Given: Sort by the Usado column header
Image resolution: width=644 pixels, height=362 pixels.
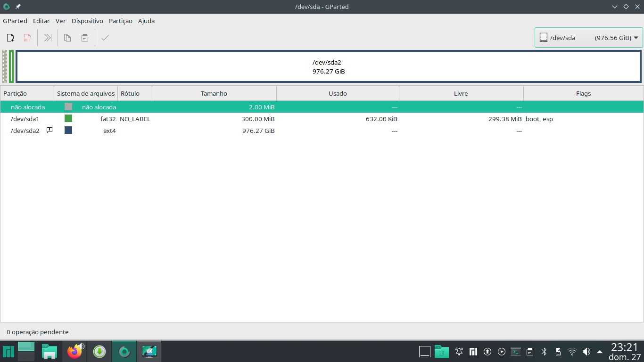Looking at the screenshot, I should point(338,93).
